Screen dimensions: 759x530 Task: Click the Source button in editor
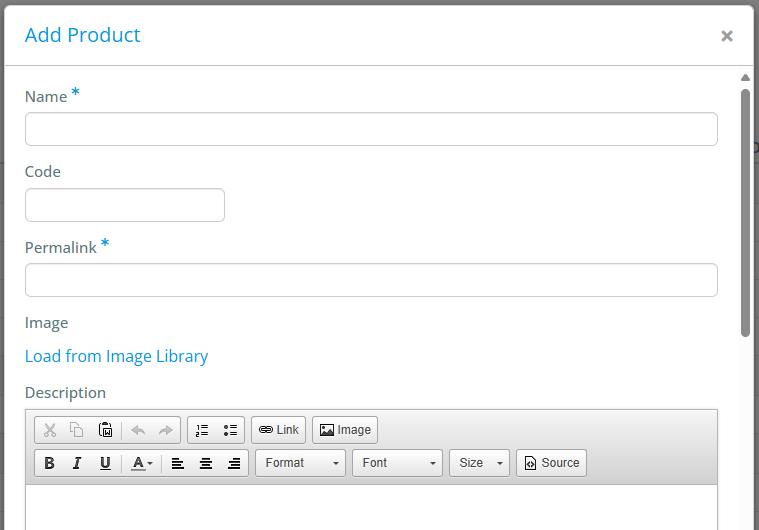(x=551, y=463)
